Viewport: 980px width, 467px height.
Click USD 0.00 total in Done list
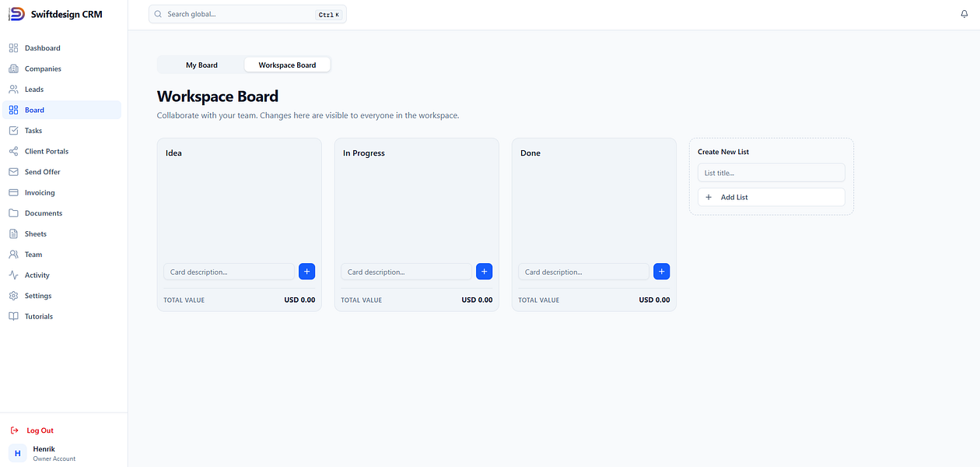tap(654, 300)
